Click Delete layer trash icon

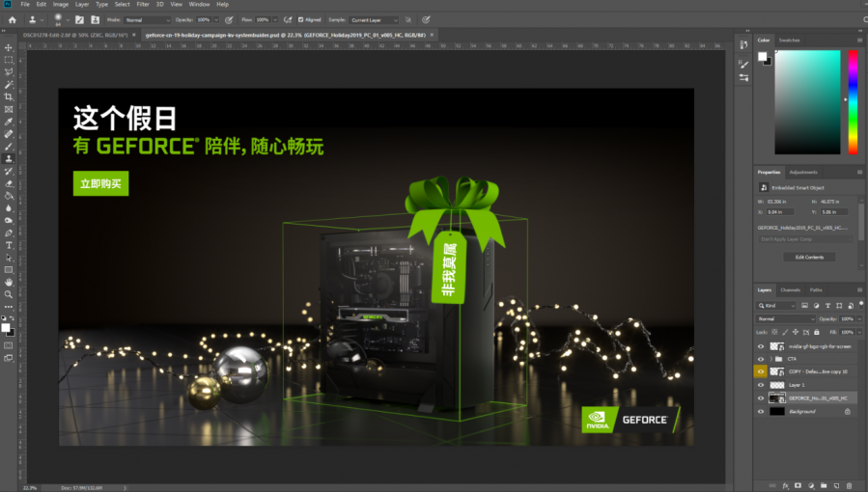click(x=850, y=486)
